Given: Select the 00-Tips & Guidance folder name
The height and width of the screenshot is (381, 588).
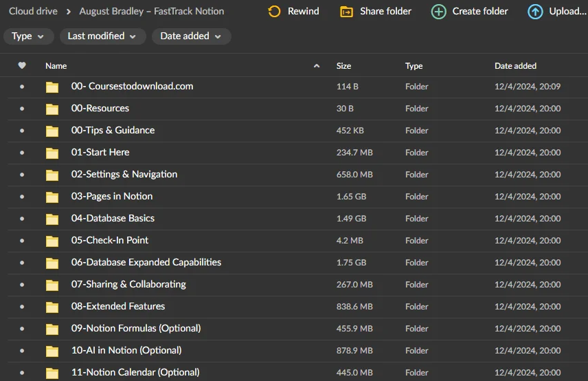Looking at the screenshot, I should tap(113, 130).
